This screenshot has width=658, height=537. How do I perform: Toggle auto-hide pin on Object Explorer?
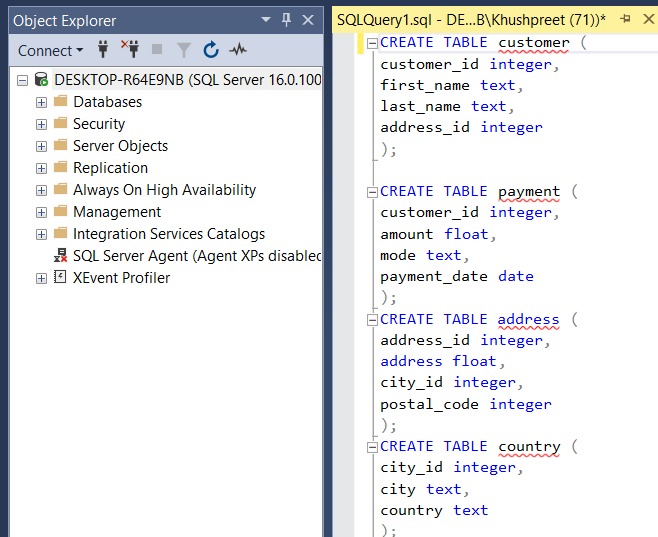click(287, 19)
